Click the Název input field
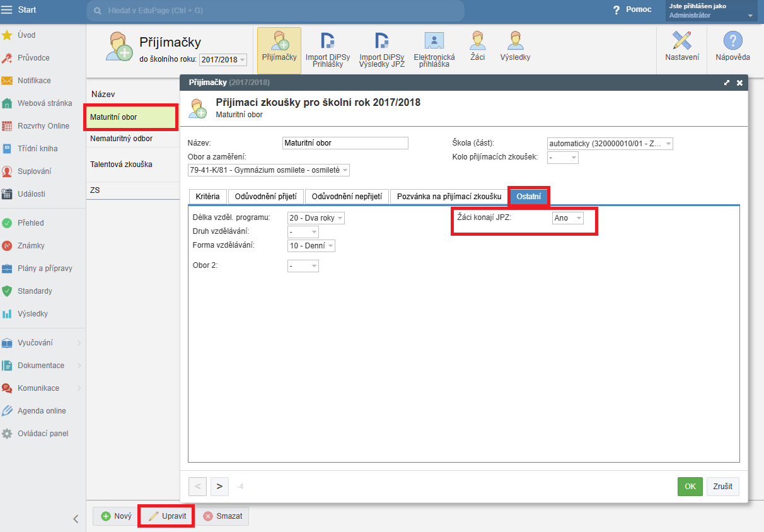The width and height of the screenshot is (764, 532). coord(345,143)
